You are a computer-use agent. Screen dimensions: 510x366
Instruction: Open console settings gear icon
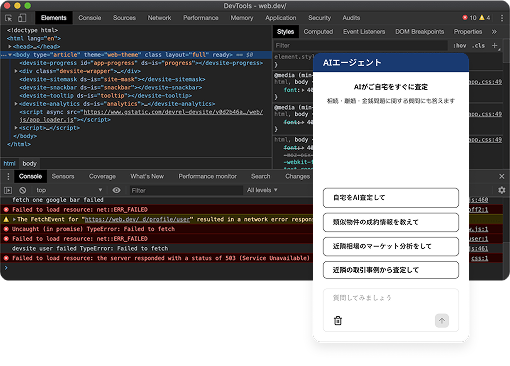pos(502,190)
